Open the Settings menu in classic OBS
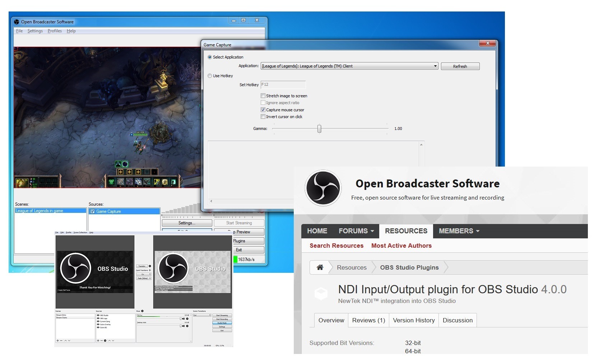This screenshot has height=364, width=599. (x=35, y=31)
